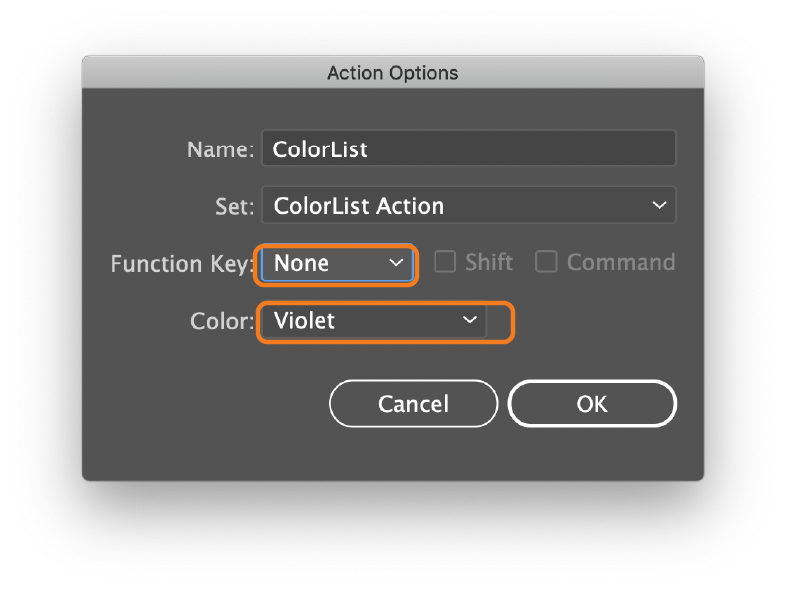Screen dimensions: 787x591
Task: Enable the Command checkbox
Action: click(x=546, y=262)
